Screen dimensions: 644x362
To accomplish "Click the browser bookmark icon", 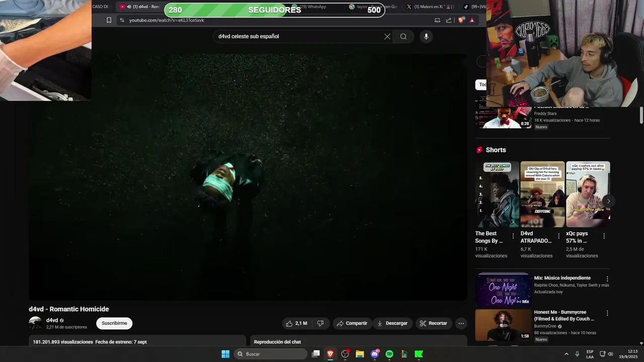I will pos(109,20).
